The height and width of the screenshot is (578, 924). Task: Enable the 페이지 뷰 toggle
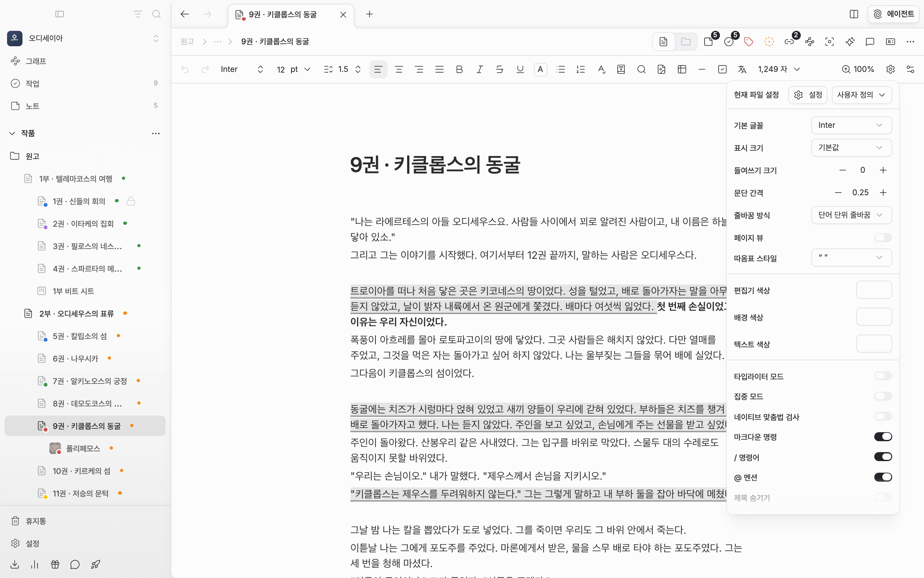883,238
